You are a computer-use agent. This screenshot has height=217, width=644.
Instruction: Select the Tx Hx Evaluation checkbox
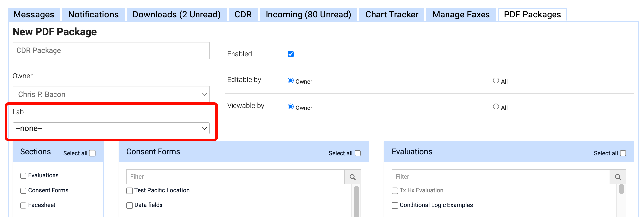pos(395,191)
